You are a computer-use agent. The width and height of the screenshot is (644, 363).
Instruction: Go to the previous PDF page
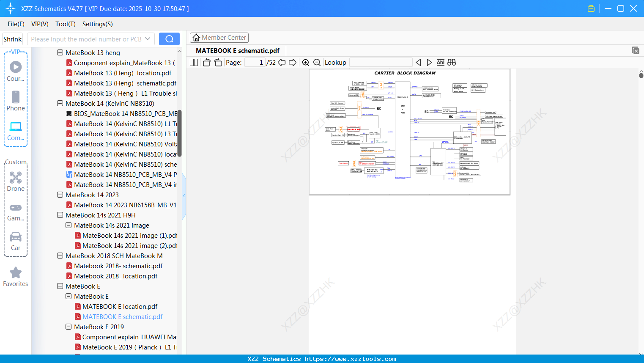coord(282,63)
